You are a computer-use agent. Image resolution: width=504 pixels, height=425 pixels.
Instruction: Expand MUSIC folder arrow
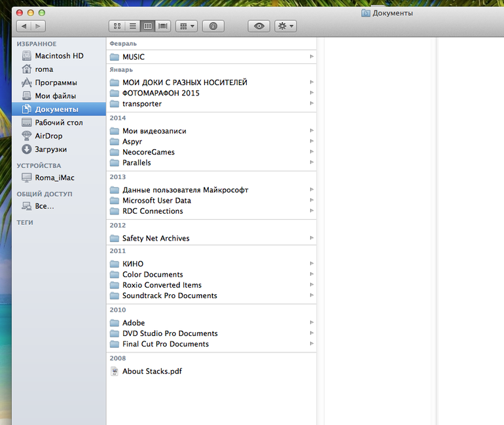(312, 56)
